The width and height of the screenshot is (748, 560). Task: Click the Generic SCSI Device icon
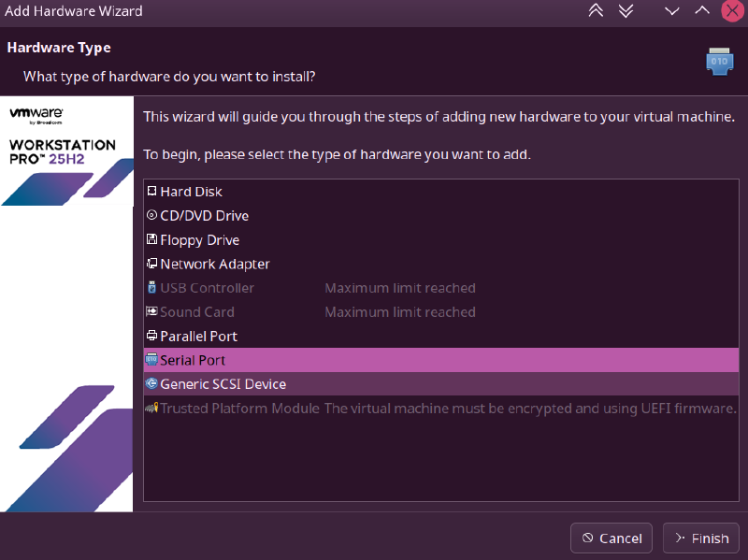pos(151,384)
